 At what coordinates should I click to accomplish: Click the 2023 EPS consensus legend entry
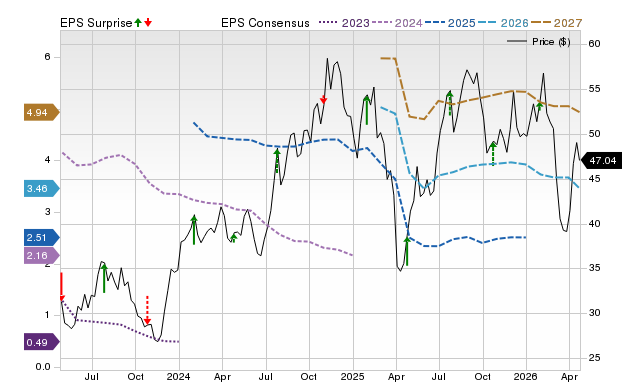tap(344, 23)
